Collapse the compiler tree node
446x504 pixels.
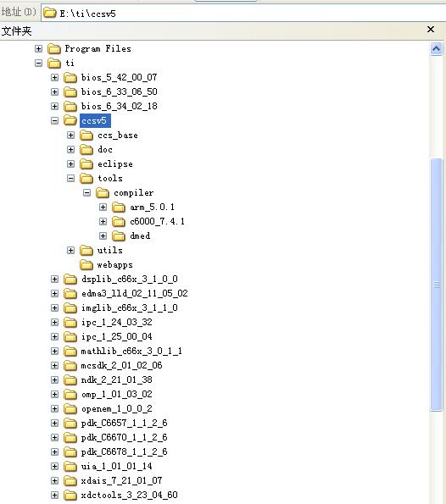[x=86, y=193]
